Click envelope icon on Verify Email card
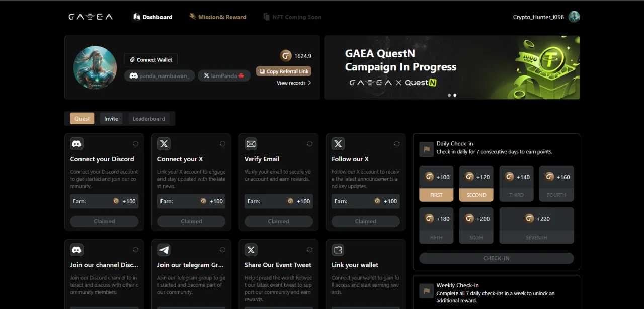Image resolution: width=644 pixels, height=309 pixels. pos(251,144)
